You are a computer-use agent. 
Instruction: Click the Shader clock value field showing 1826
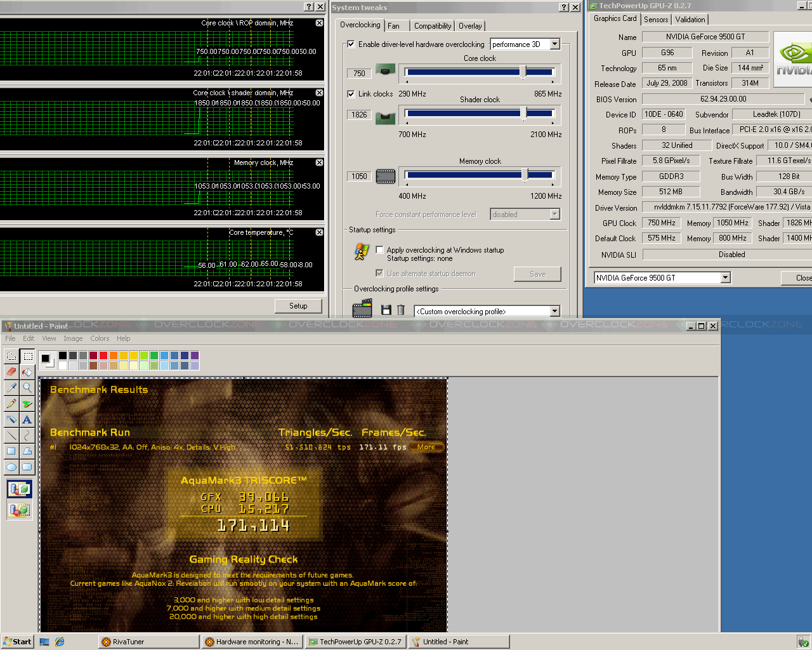pyautogui.click(x=359, y=115)
